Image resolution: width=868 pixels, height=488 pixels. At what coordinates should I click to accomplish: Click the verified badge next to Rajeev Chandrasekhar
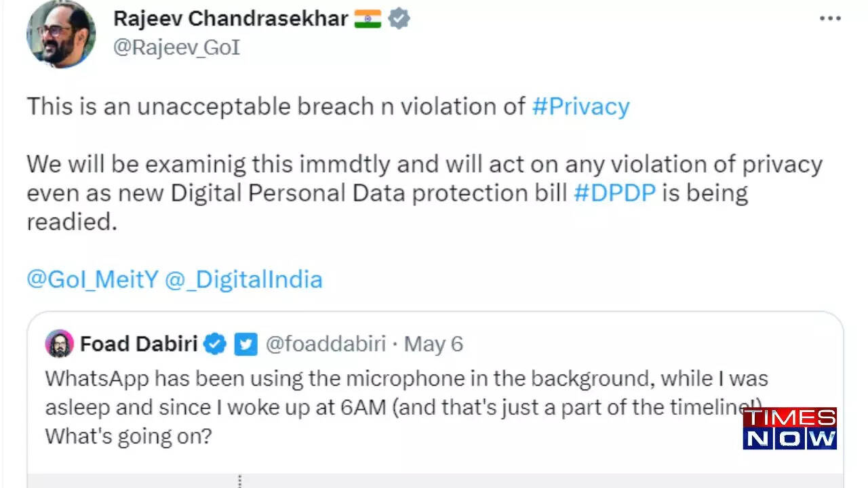[x=399, y=18]
